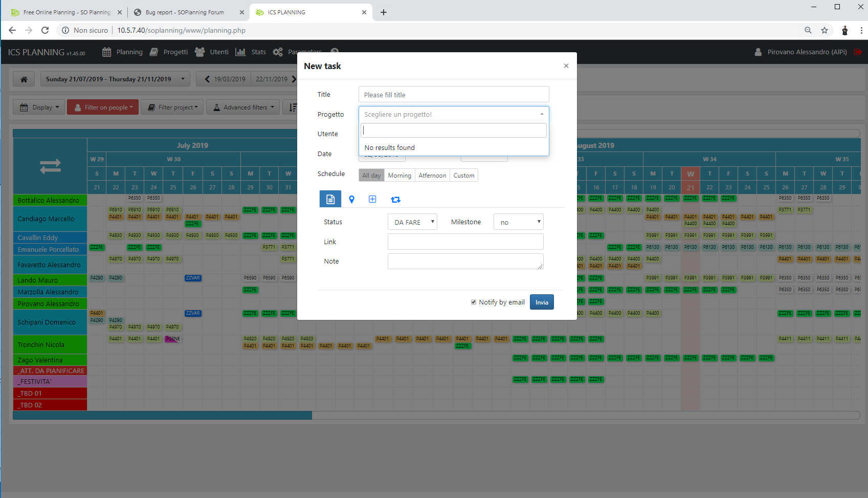This screenshot has width=868, height=498.
Task: Open the recurrence repeat-arrows tab
Action: [395, 200]
